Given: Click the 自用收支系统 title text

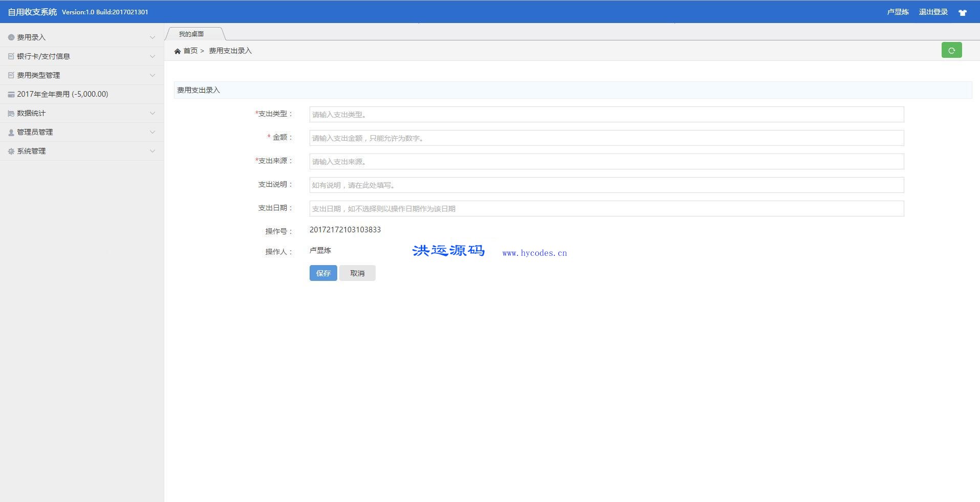Looking at the screenshot, I should click(x=32, y=12).
